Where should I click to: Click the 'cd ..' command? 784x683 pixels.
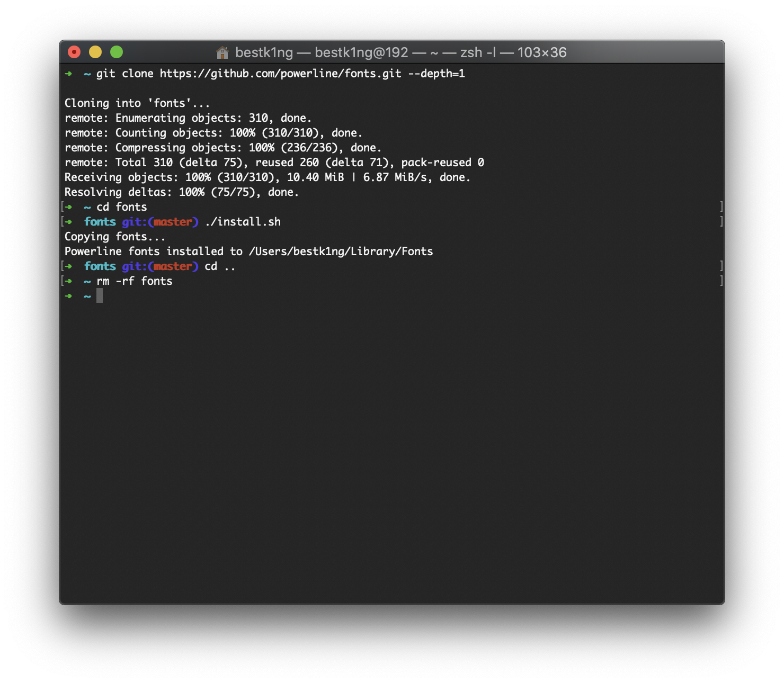(220, 266)
